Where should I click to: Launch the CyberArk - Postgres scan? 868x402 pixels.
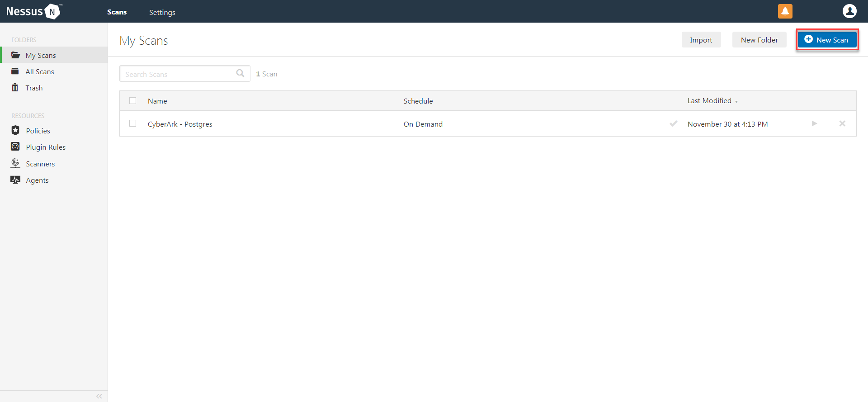(814, 123)
